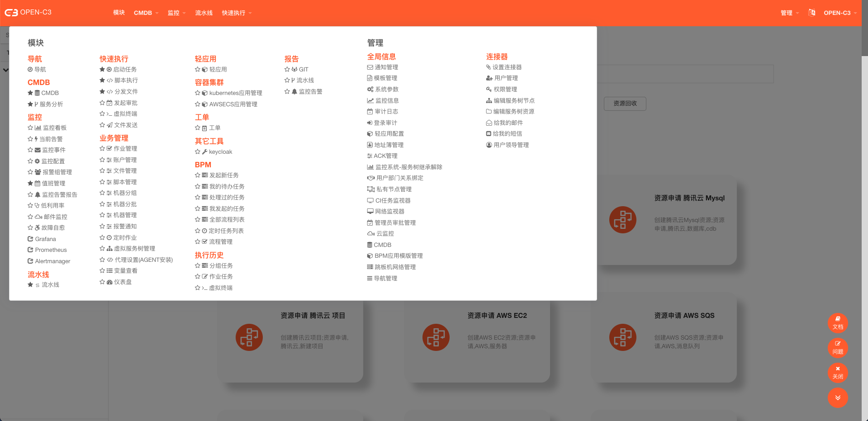868x421 pixels.
Task: Open 跳板机网络管理 link
Action: pyautogui.click(x=395, y=267)
